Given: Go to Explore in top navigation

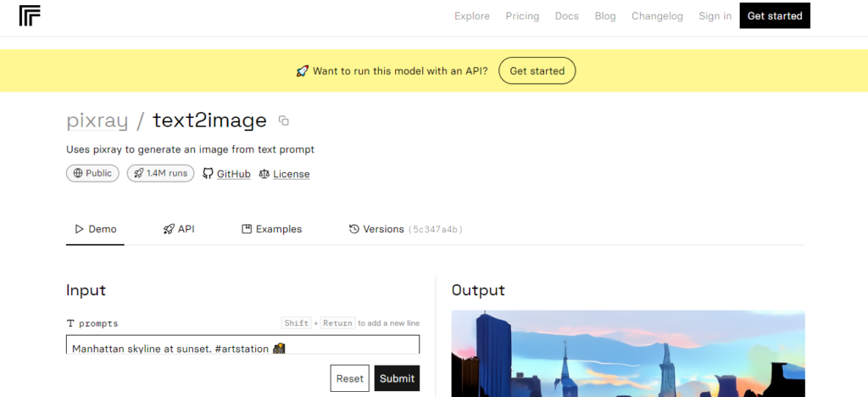Looking at the screenshot, I should click(472, 16).
